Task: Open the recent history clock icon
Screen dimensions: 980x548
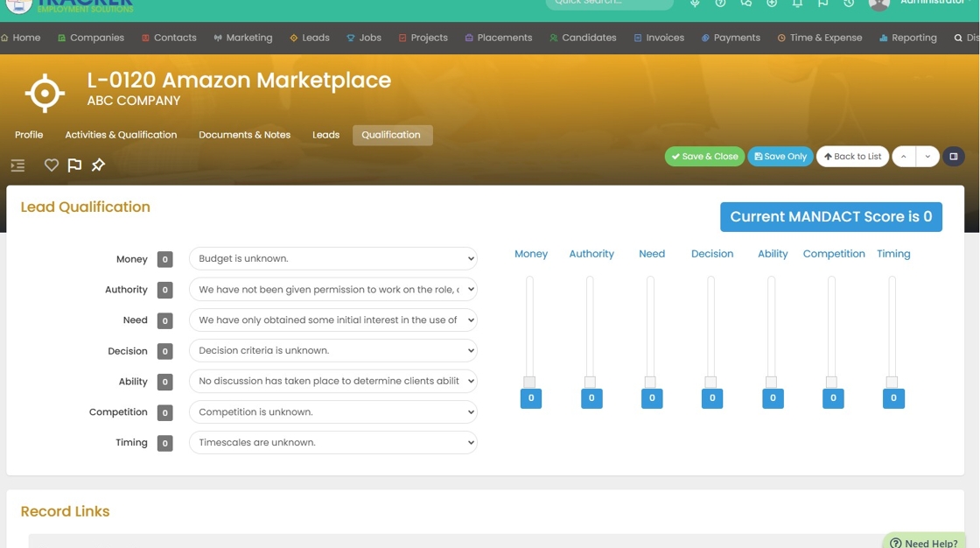Action: (849, 4)
